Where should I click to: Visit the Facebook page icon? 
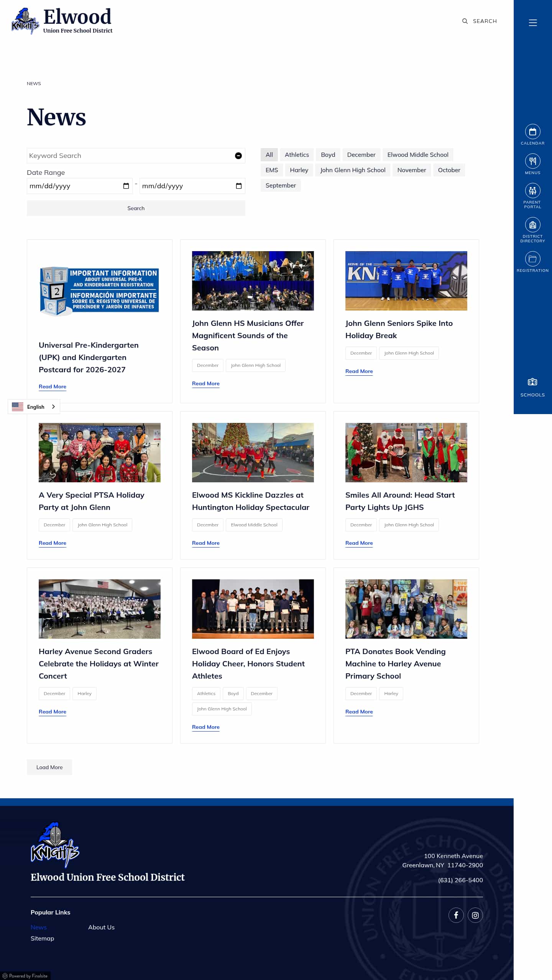tap(456, 915)
